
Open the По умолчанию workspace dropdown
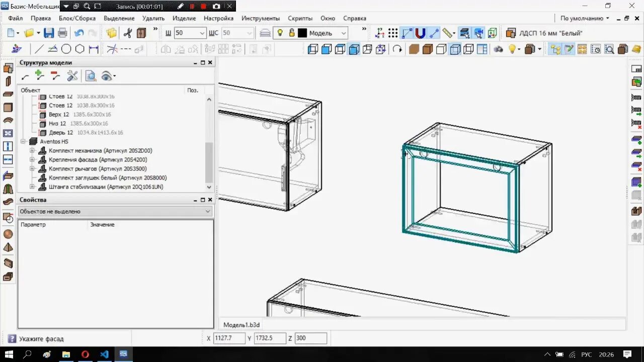[585, 18]
